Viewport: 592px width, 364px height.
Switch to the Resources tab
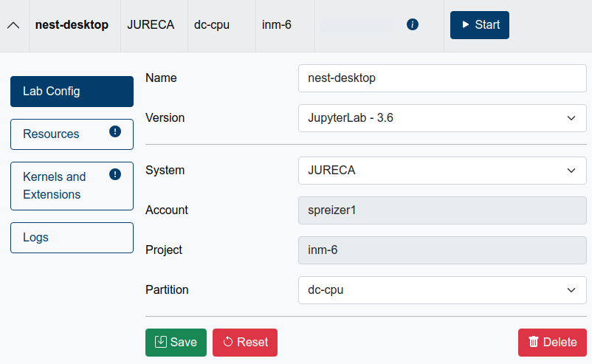[x=72, y=134]
